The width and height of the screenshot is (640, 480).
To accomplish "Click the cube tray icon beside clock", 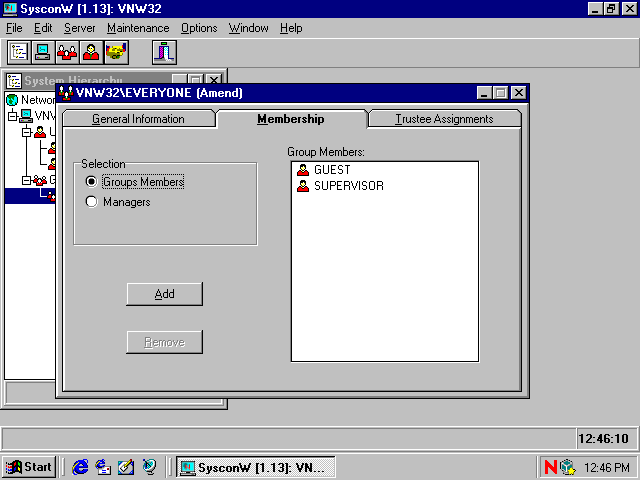I will (567, 467).
